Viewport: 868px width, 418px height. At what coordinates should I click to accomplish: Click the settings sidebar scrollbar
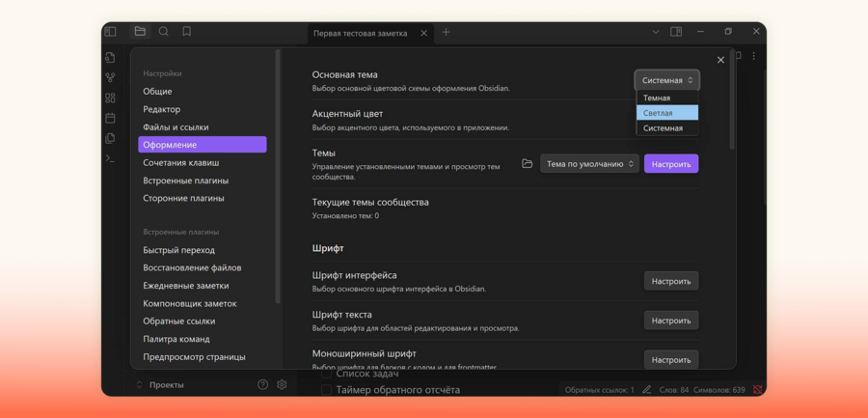[278, 177]
